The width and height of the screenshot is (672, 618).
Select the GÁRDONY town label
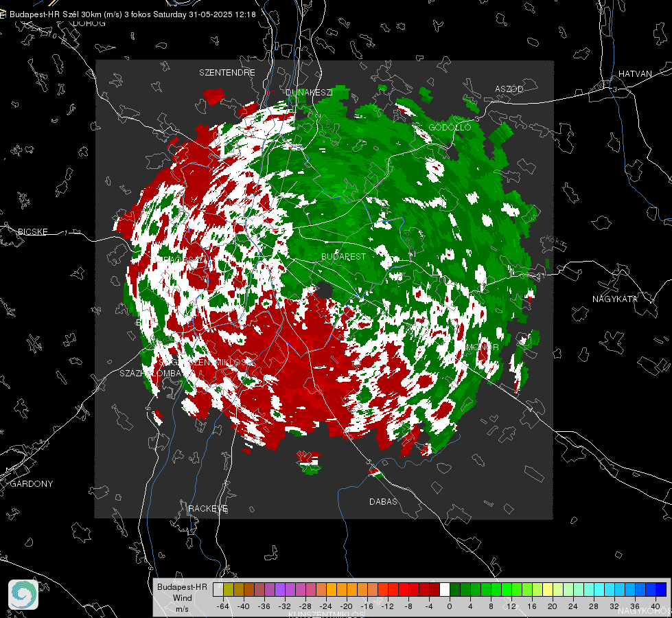[x=32, y=484]
